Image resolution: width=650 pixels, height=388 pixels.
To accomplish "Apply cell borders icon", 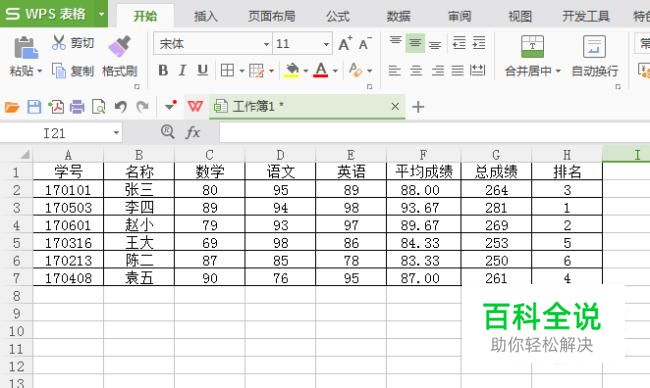I will (x=227, y=71).
